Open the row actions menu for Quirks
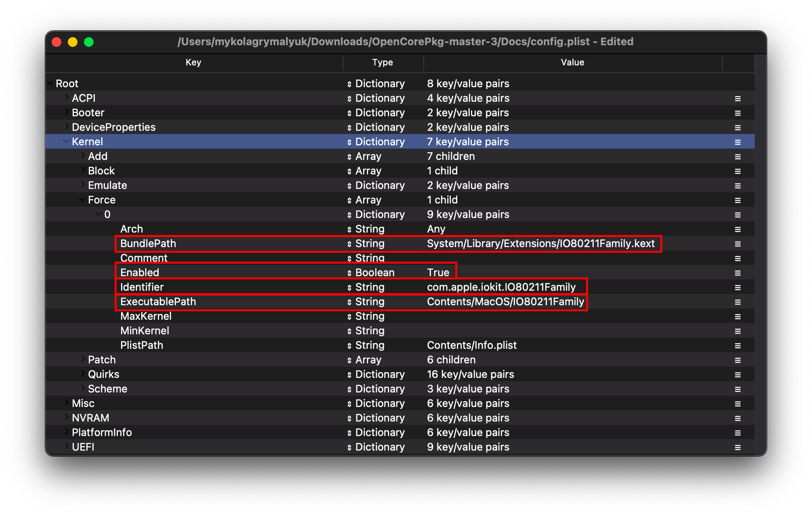Screen dimensions: 812x516 click(737, 374)
